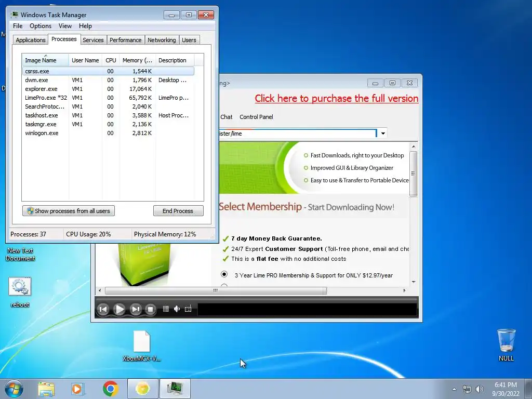
Task: Sort processes by Description column
Action: tap(175, 60)
